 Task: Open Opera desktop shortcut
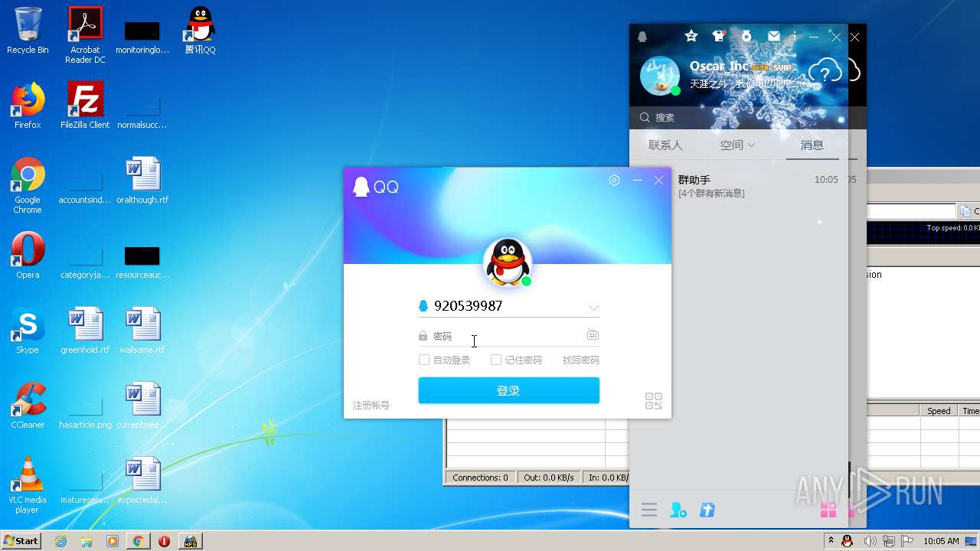pos(28,256)
